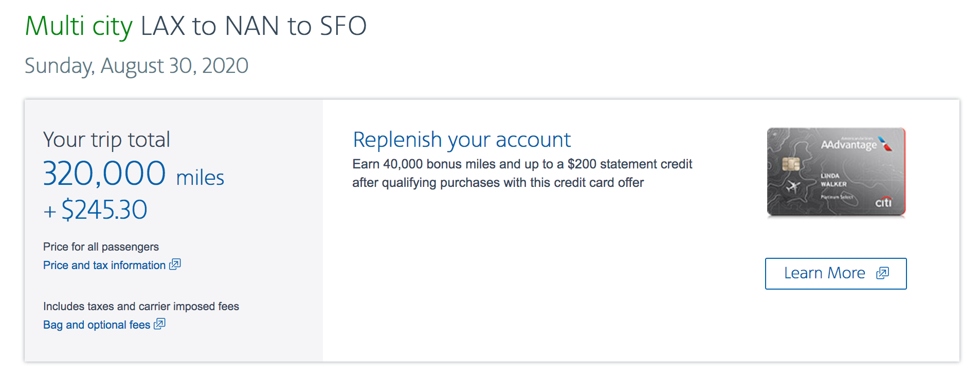Viewport: 980px width, 380px height.
Task: Click the Includes taxes and carrier imposed fees note
Action: tap(141, 307)
